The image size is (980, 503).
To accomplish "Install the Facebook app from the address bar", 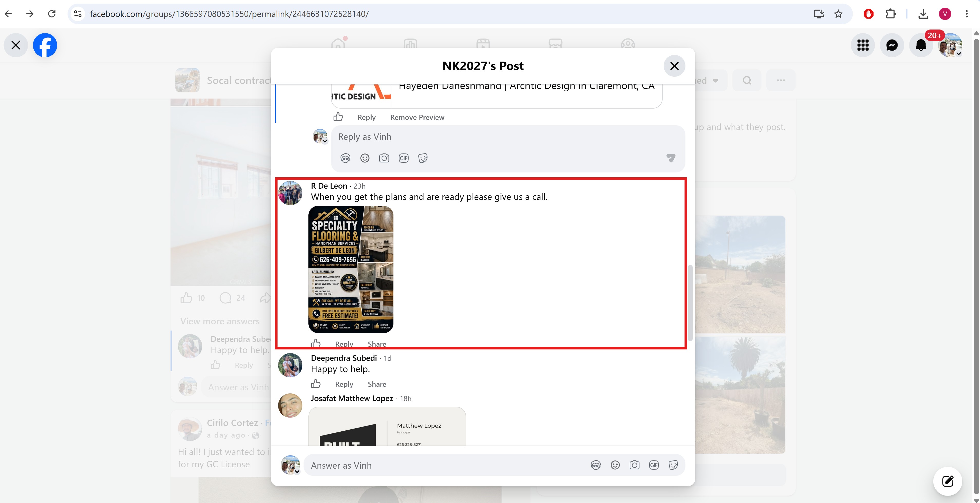I will (x=819, y=14).
